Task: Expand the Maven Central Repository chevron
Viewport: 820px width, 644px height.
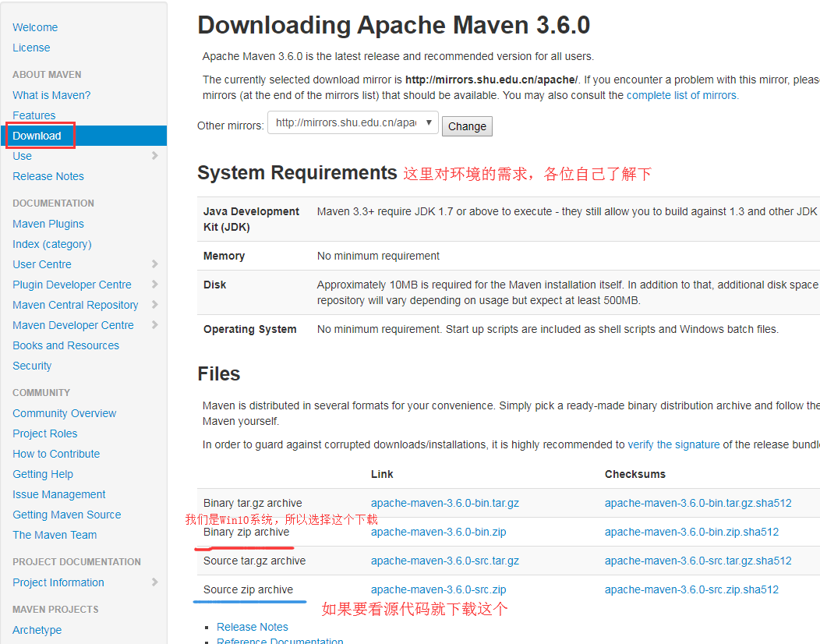Action: [x=154, y=305]
